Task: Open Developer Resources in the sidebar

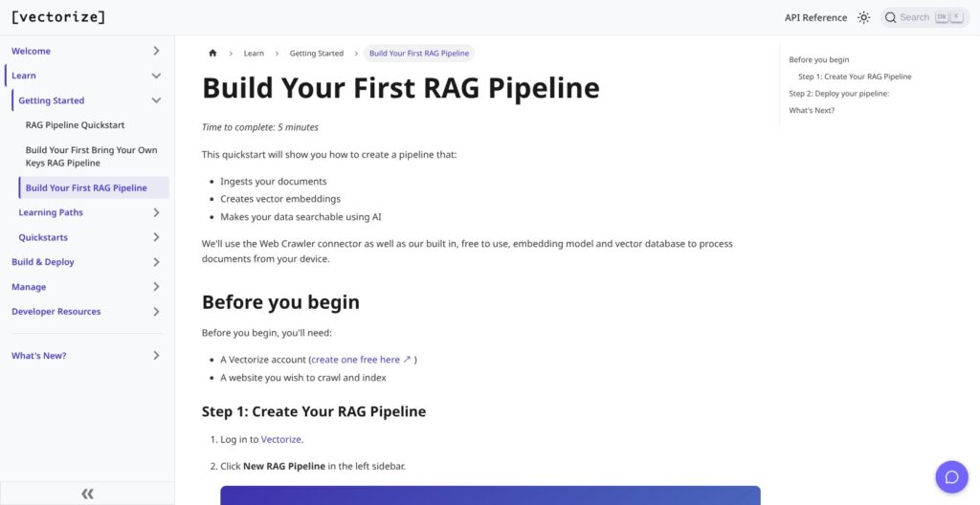Action: point(56,311)
